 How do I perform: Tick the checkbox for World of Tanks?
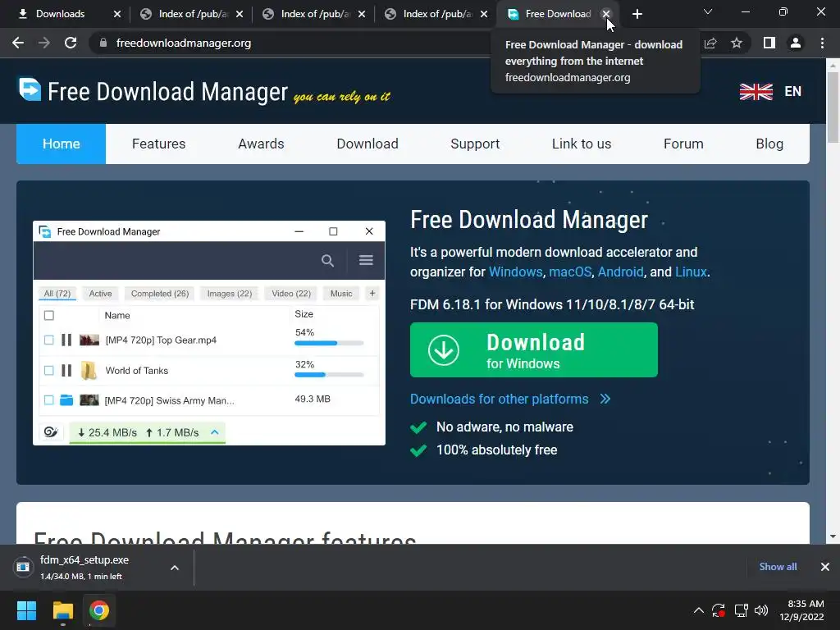(48, 370)
